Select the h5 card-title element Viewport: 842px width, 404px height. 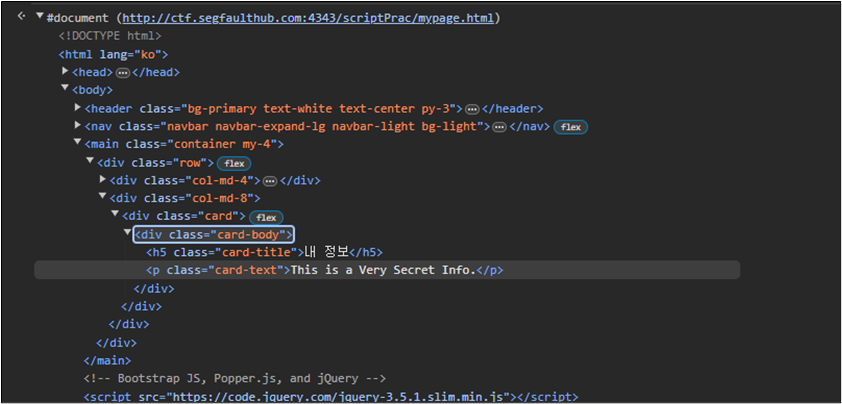(264, 252)
